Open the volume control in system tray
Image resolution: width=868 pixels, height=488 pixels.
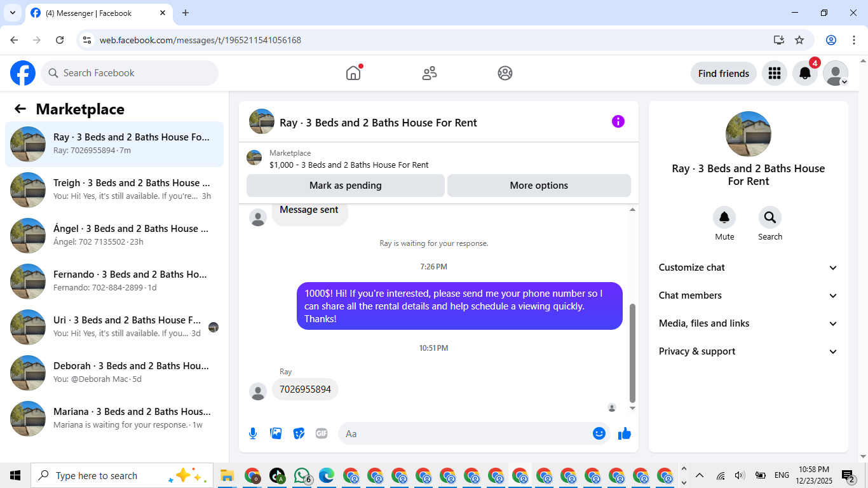coord(740,475)
